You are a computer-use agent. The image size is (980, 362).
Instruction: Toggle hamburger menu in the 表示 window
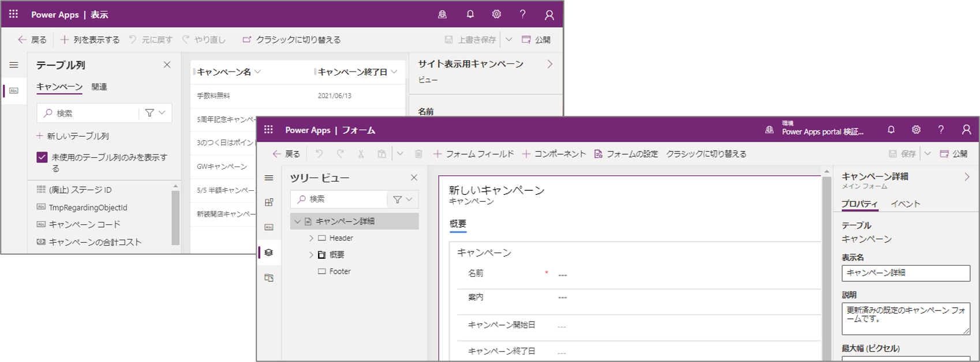14,65
